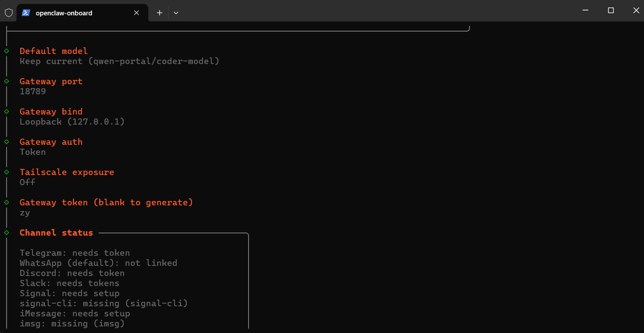The width and height of the screenshot is (644, 333).
Task: Click the 'Default model' heading
Action: 53,51
